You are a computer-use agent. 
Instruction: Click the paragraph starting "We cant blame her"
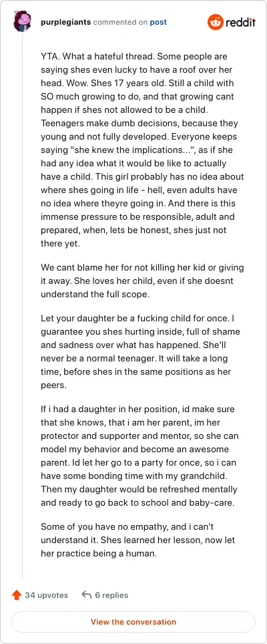[x=142, y=281]
